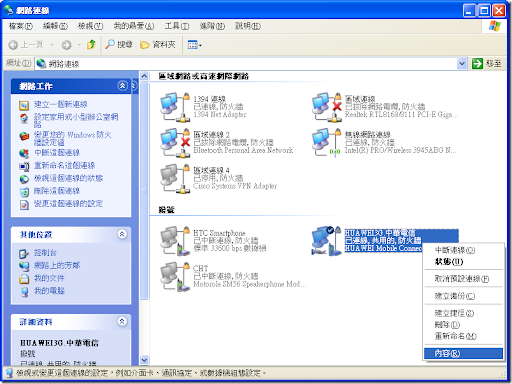Open My Documents (我的文件) icon
Screen dimensions: 512x384
[24, 279]
